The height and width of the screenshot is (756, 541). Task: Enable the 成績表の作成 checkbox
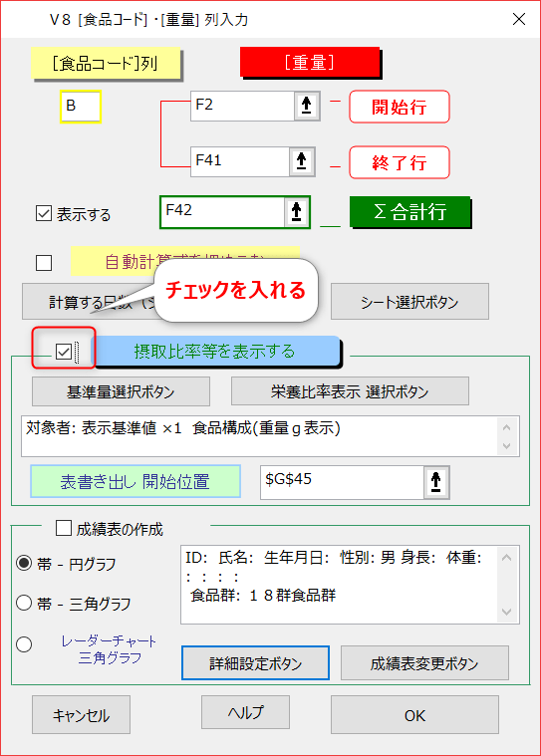[64, 528]
